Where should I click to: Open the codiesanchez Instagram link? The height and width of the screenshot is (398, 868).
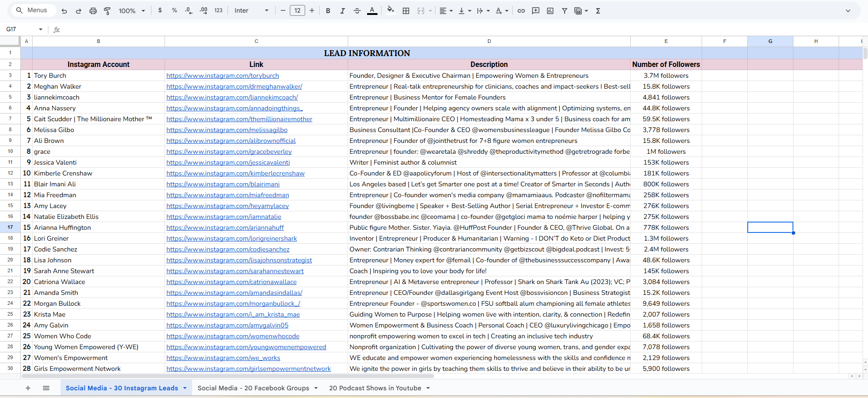tap(228, 250)
